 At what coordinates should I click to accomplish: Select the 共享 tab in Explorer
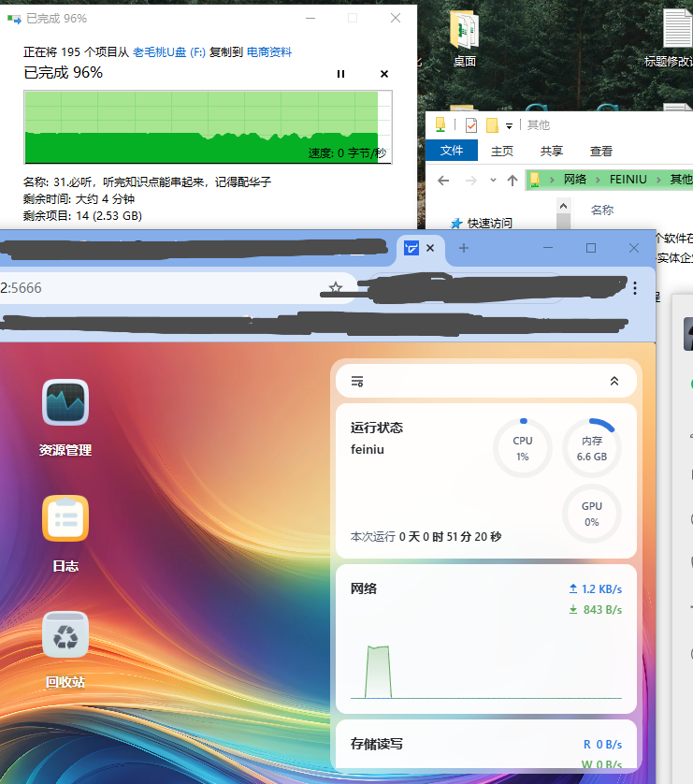(552, 151)
